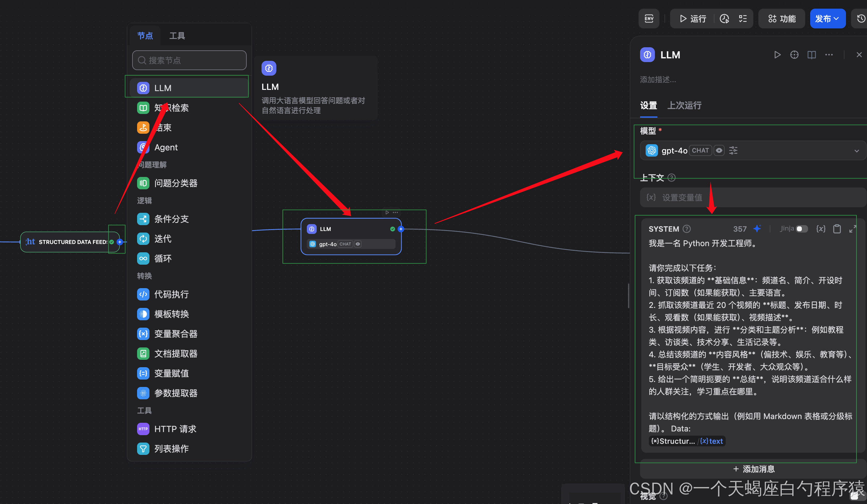Select the HTTP 请求 node
This screenshot has width=867, height=504.
click(175, 429)
